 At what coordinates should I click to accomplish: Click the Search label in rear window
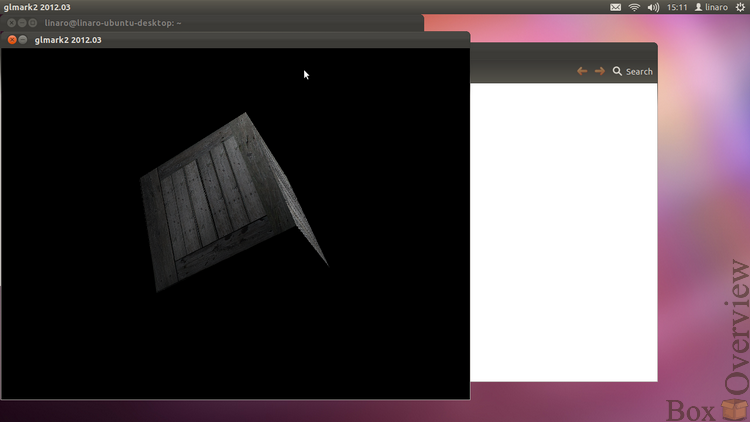(639, 72)
